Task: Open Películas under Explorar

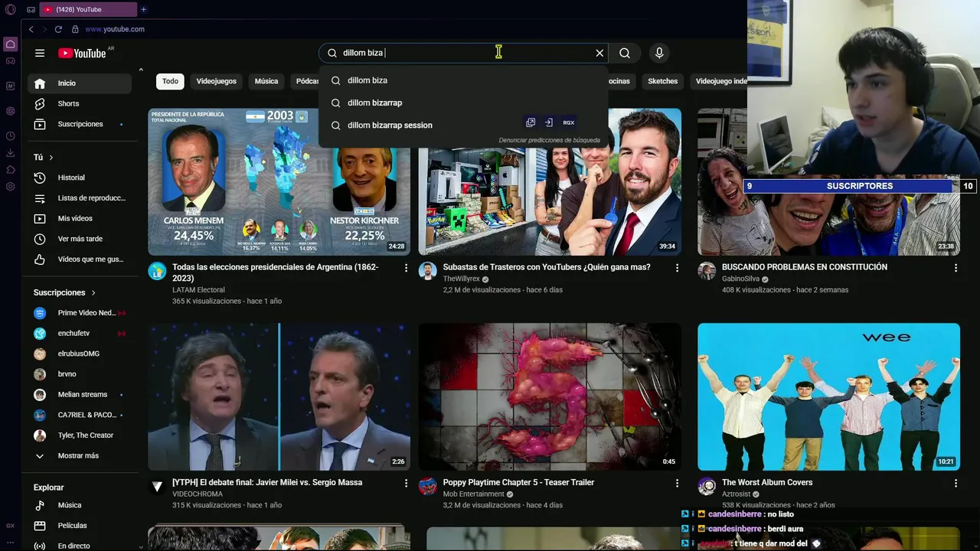Action: [x=80, y=526]
